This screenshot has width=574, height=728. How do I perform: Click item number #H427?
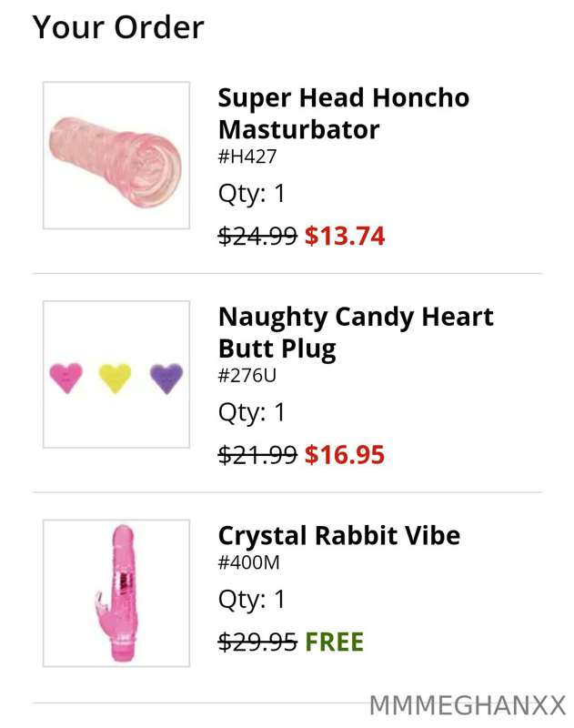247,157
